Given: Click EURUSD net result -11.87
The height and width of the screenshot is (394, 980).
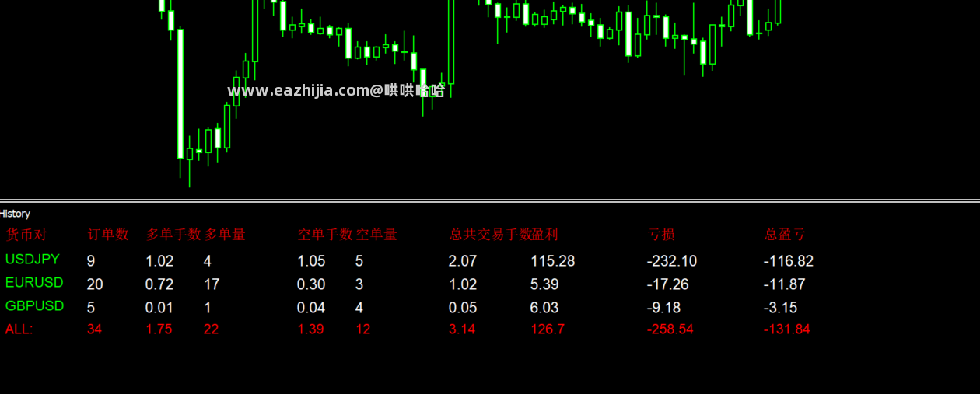Looking at the screenshot, I should tap(785, 284).
